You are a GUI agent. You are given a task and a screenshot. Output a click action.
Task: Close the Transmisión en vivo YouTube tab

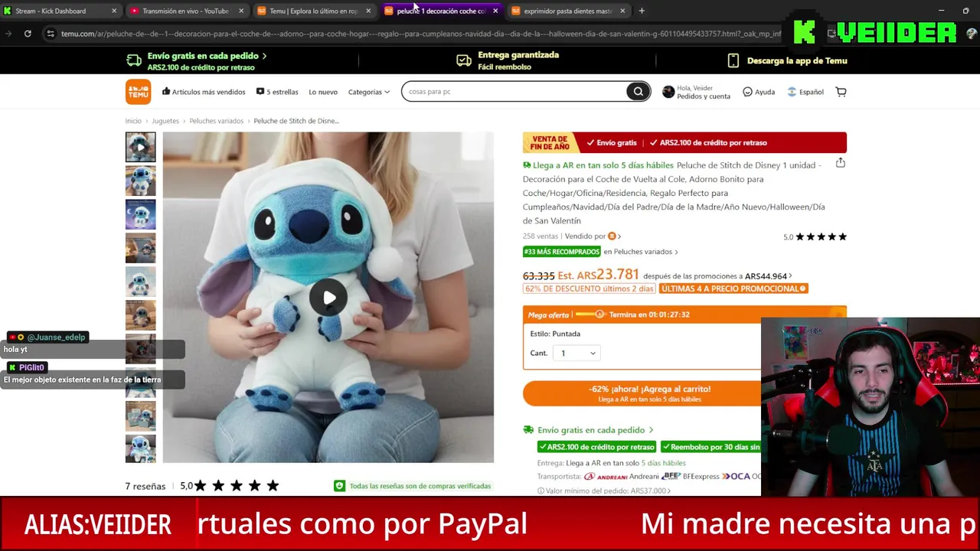(x=241, y=11)
